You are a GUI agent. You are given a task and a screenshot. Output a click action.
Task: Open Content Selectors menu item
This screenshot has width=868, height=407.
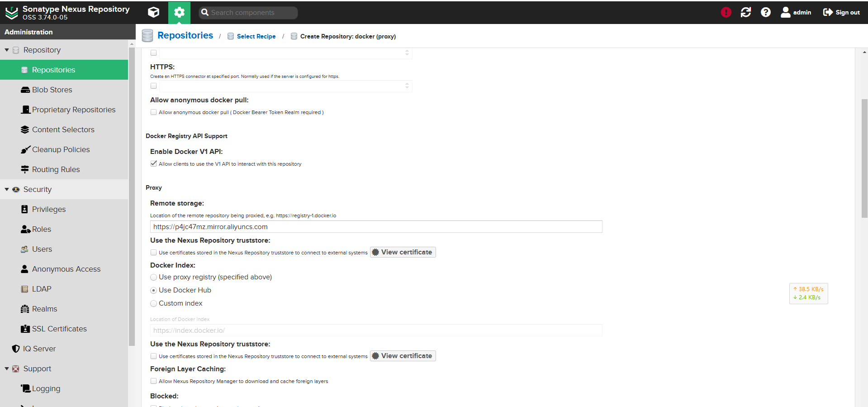(x=64, y=129)
